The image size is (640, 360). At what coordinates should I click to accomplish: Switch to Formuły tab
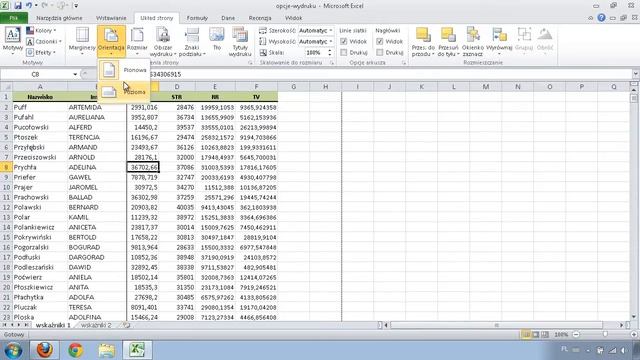coord(197,18)
